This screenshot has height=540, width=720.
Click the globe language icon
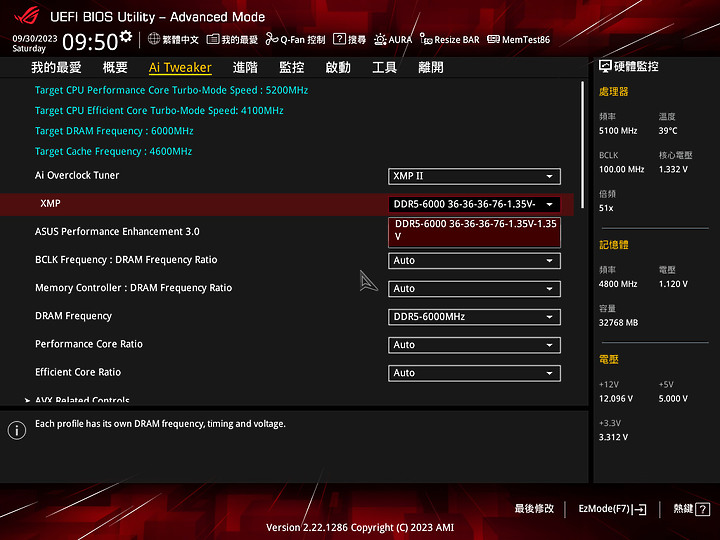[x=154, y=39]
